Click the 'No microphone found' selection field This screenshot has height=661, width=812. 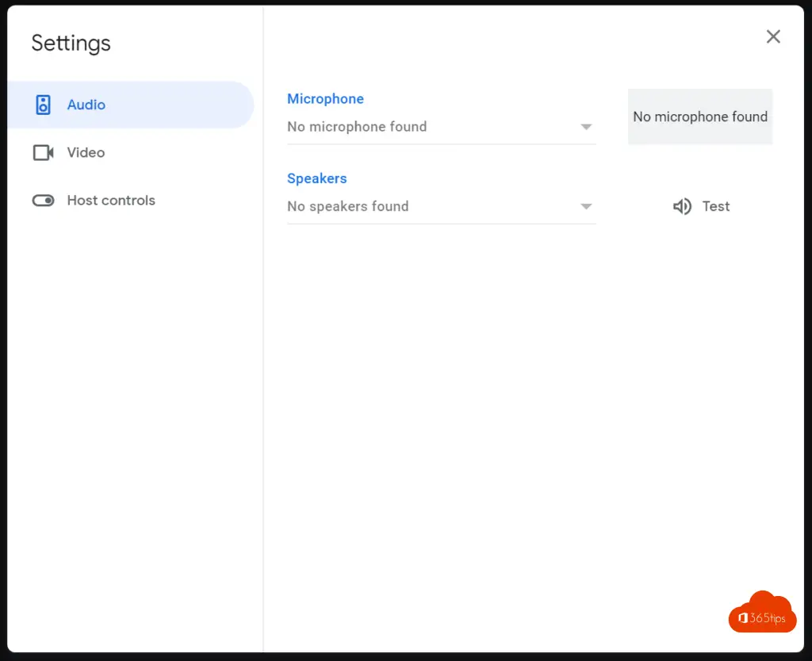[441, 127]
